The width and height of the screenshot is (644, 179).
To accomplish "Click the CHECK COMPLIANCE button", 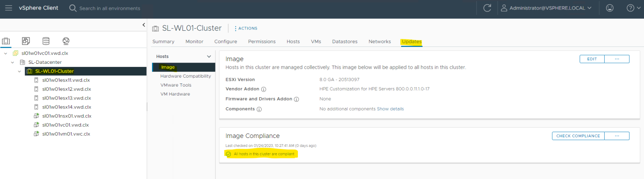I will (x=578, y=136).
